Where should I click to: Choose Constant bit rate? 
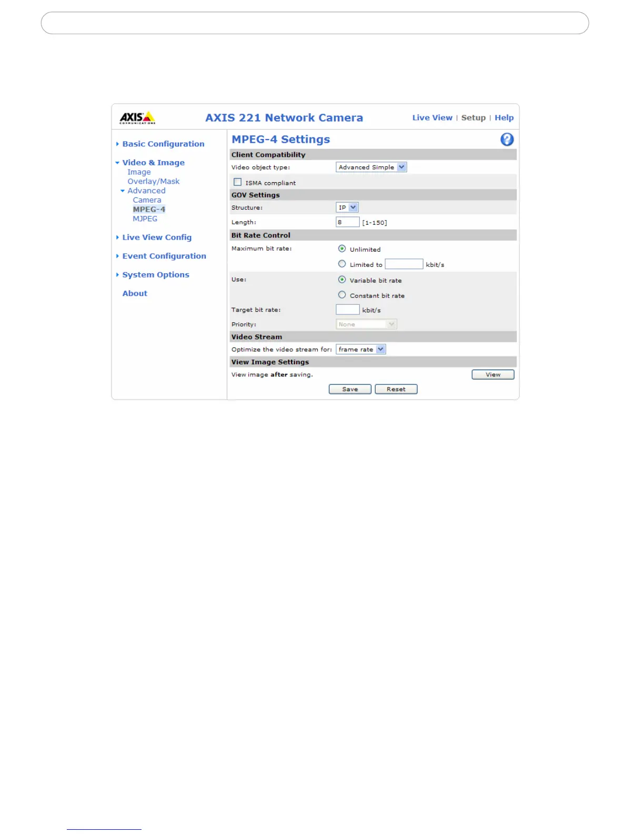tap(342, 295)
